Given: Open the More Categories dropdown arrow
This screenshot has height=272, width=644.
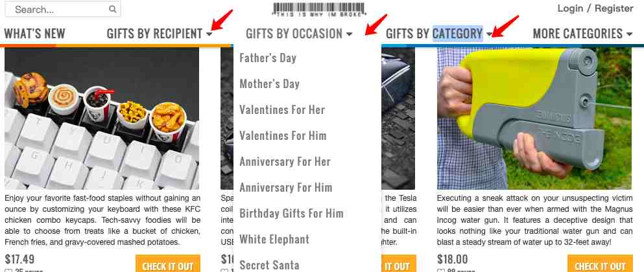Looking at the screenshot, I should 630,34.
